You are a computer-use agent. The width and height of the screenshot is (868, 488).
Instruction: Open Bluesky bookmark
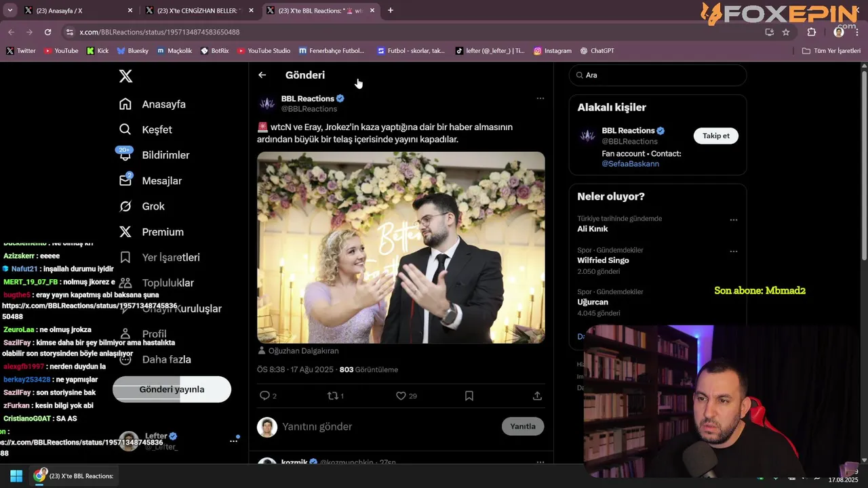click(x=132, y=51)
